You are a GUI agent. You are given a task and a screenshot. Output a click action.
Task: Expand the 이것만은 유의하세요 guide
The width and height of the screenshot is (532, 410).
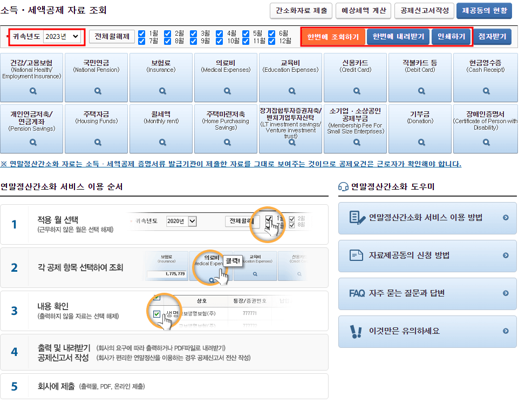(427, 332)
